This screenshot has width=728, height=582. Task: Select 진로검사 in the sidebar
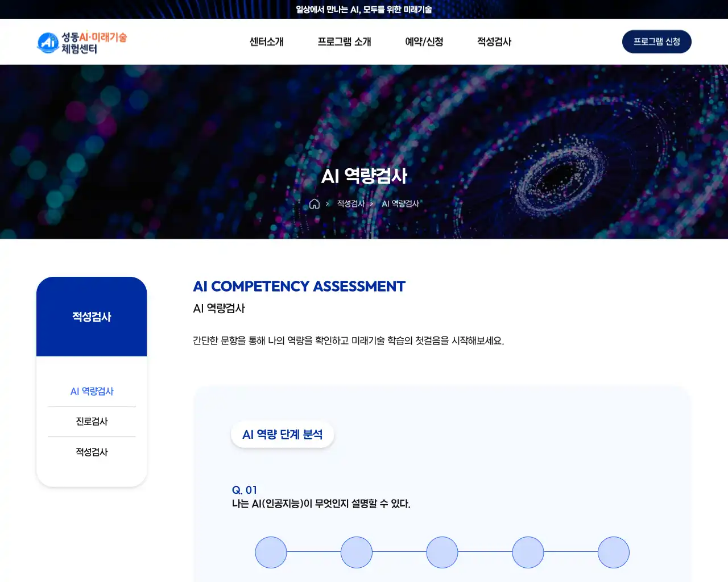tap(92, 421)
